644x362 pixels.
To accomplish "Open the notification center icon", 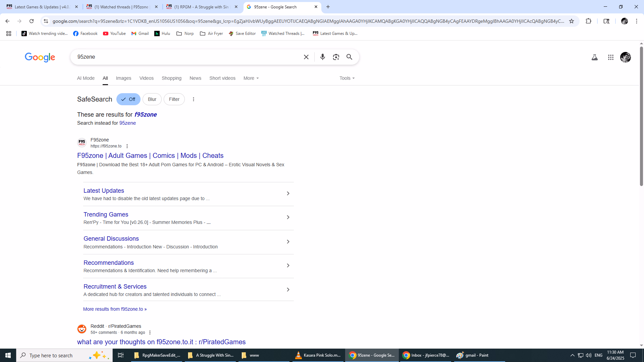I will tap(633, 355).
